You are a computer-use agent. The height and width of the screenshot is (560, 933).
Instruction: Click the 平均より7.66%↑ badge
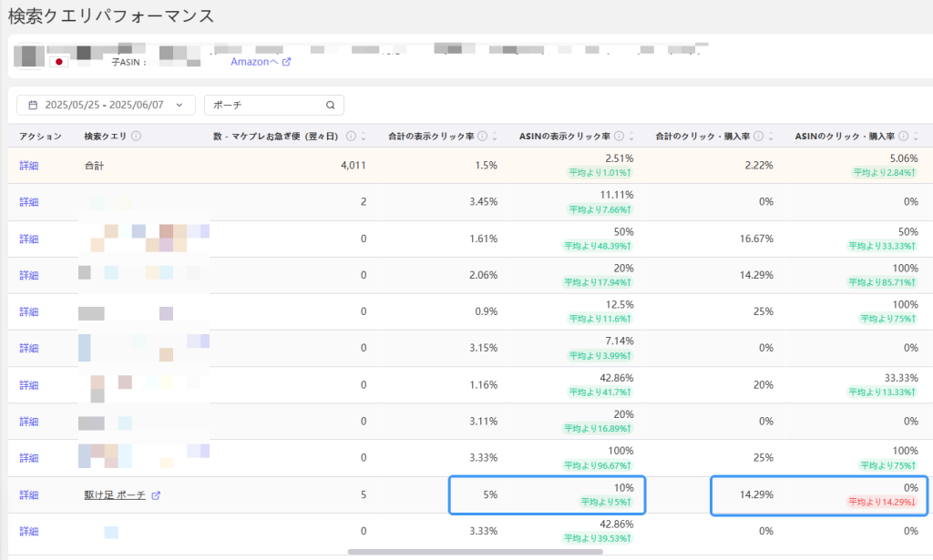tap(600, 209)
